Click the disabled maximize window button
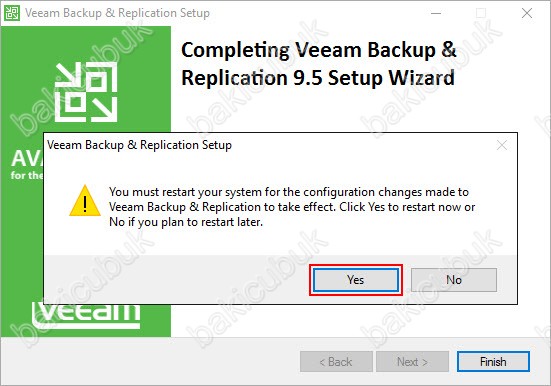Image resolution: width=551 pixels, height=386 pixels. [481, 13]
